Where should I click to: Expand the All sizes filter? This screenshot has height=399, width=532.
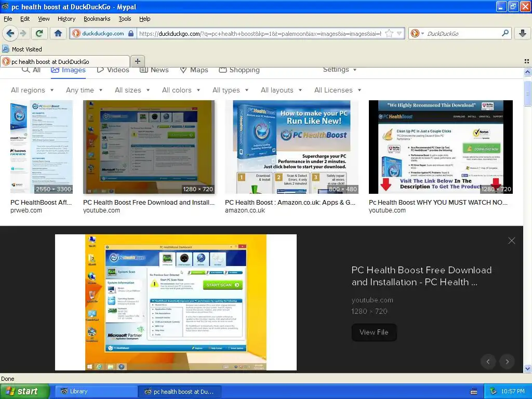coord(132,90)
